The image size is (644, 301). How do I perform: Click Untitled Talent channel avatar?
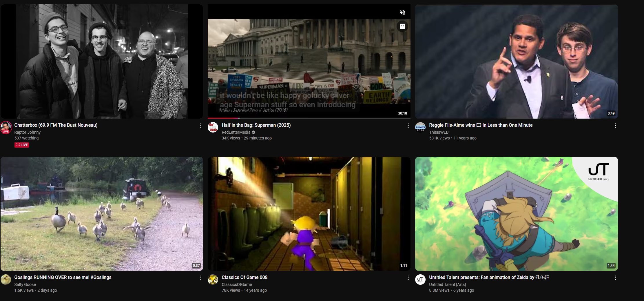(420, 280)
